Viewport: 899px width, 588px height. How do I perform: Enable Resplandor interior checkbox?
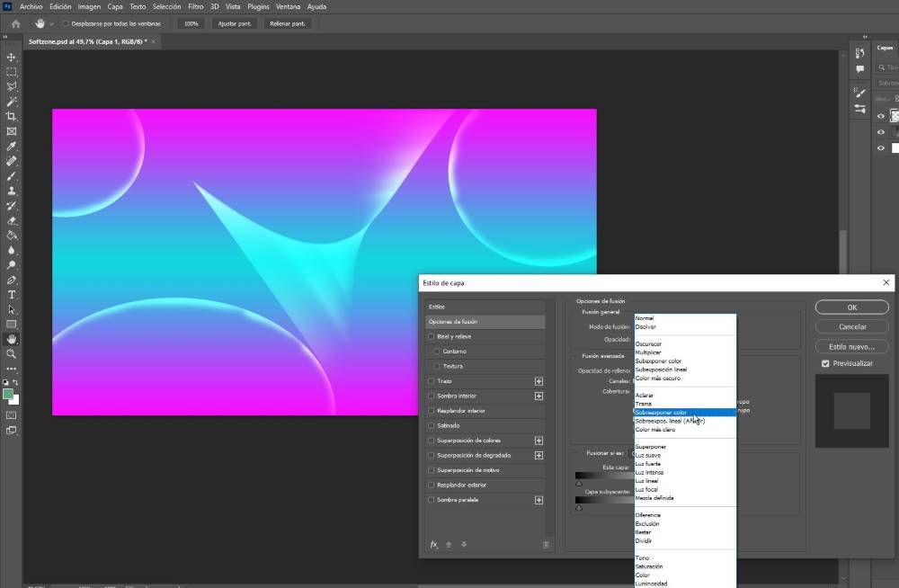432,411
